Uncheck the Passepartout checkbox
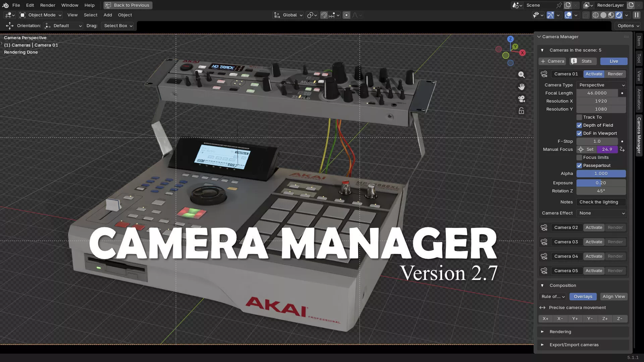Viewport: 644px width, 362px height. tap(579, 166)
